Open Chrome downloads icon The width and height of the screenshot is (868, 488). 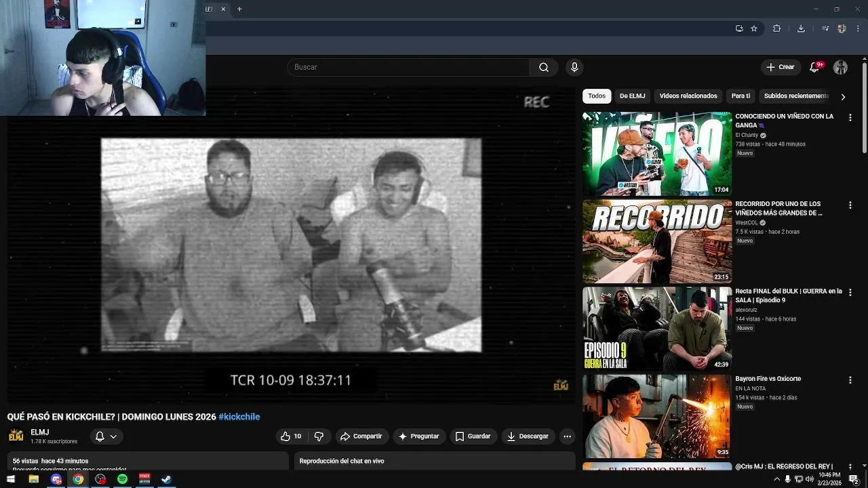point(801,28)
